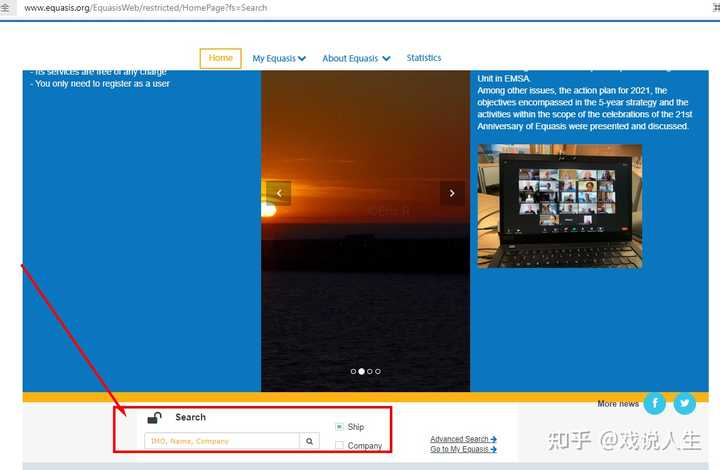Viewport: 720px width, 470px height.
Task: Select the second carousel dot
Action: click(x=361, y=371)
